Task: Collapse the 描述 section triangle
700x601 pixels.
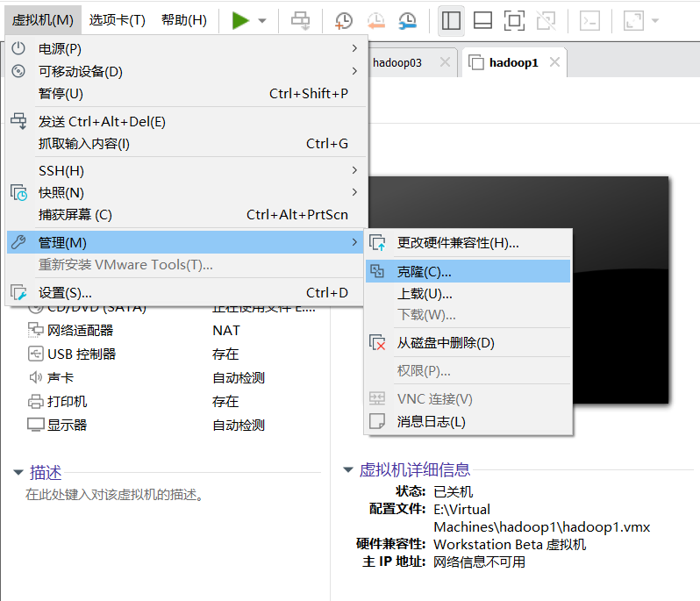Action: point(18,472)
